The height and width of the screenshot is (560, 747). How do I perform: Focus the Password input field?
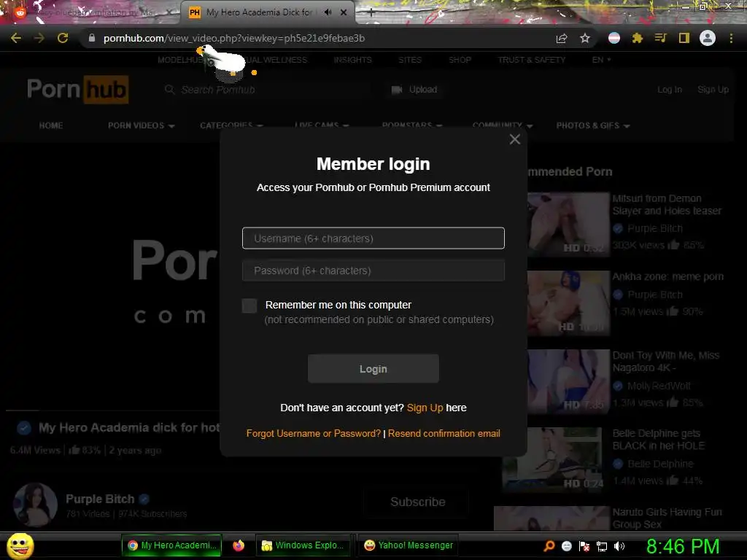tap(373, 271)
